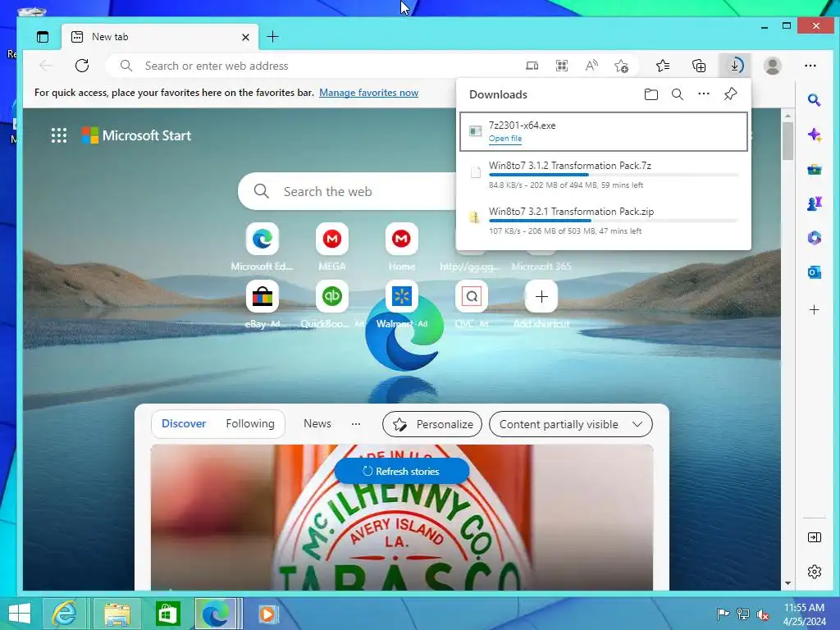Toggle the Downloads toolbar button

[736, 66]
